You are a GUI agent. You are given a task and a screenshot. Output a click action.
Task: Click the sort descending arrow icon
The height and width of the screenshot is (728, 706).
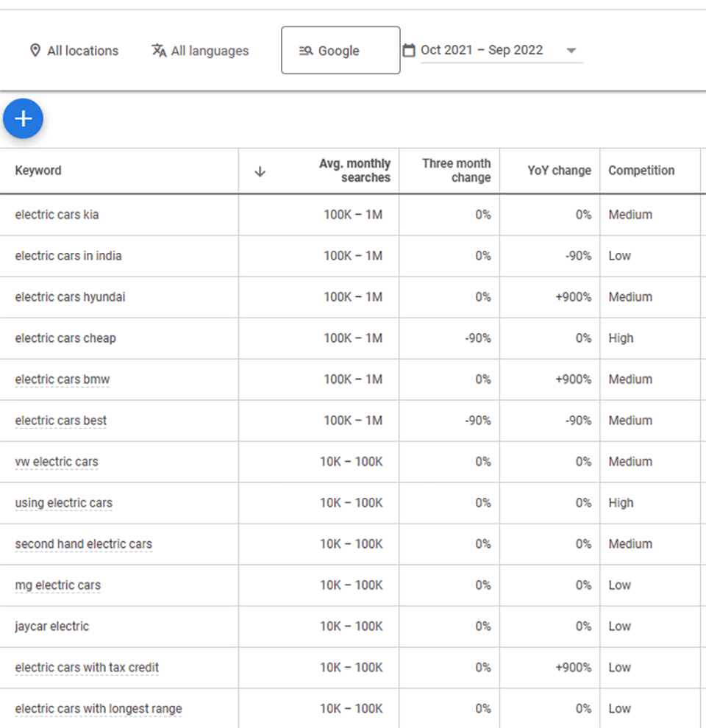pyautogui.click(x=260, y=171)
